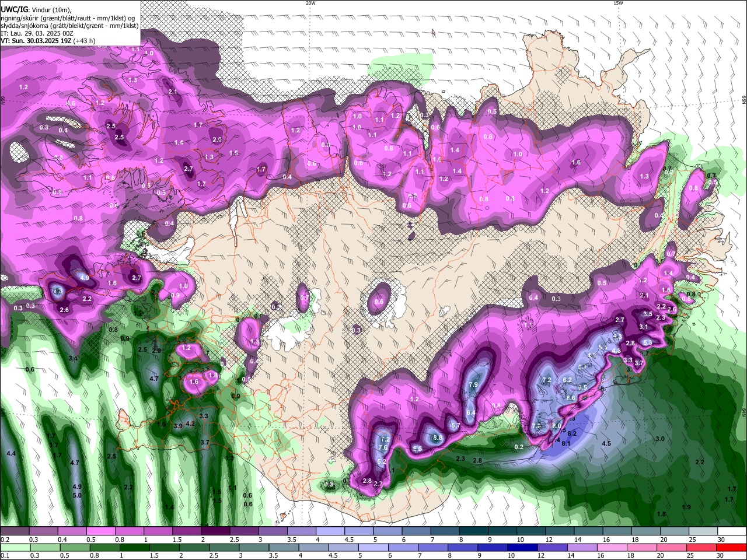Click the 8.8 precipitation value on the map
747x560 pixels.
(438, 437)
